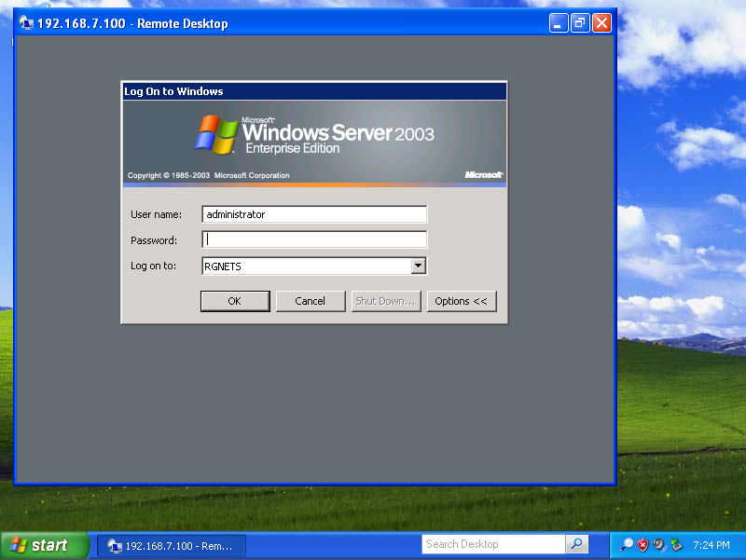Select the RGNETS domain combo box
This screenshot has height=560, width=746.
(x=314, y=266)
